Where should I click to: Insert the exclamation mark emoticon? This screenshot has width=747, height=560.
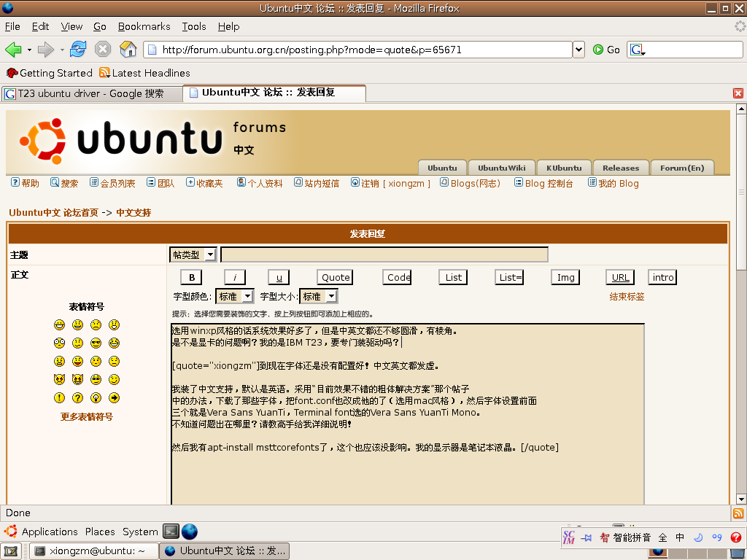pos(60,397)
